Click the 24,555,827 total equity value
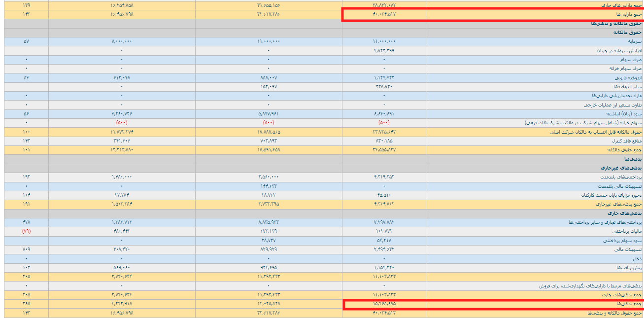Image resolution: width=644 pixels, height=318 pixels. click(x=384, y=149)
